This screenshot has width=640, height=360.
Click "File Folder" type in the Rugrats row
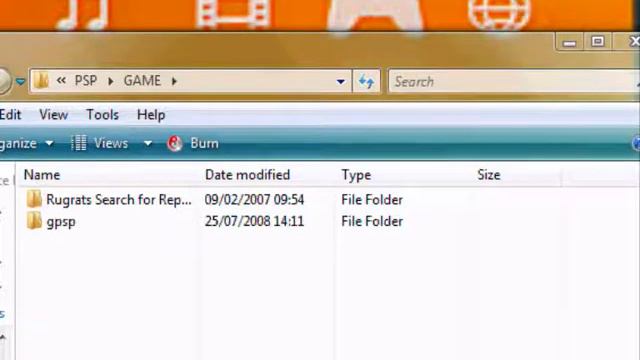click(372, 200)
